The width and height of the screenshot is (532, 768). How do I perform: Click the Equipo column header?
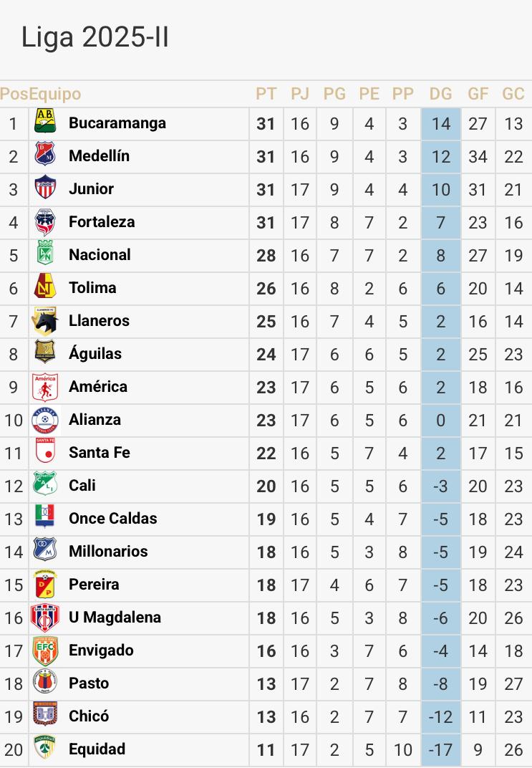coord(54,94)
